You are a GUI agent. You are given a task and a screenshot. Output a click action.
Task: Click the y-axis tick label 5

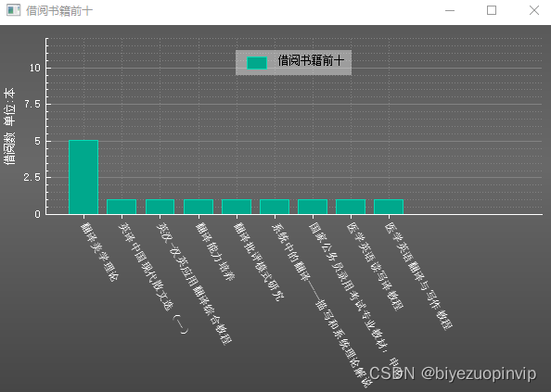38,141
